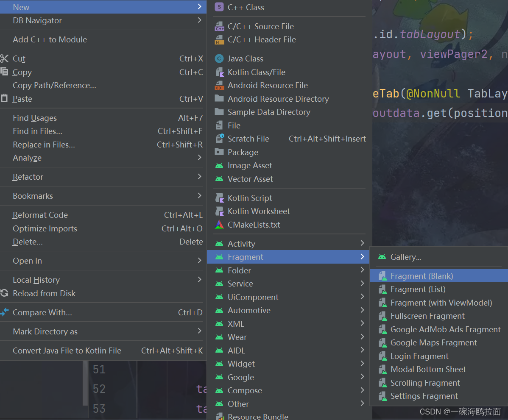Select Fullscreen Fragment option

(438, 316)
